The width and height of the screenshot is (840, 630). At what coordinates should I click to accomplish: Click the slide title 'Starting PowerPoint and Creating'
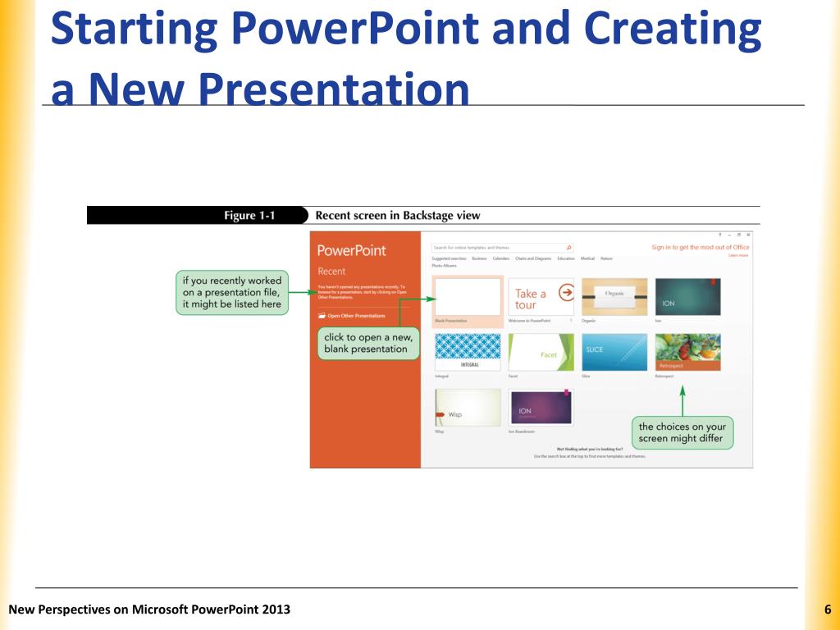(x=405, y=28)
